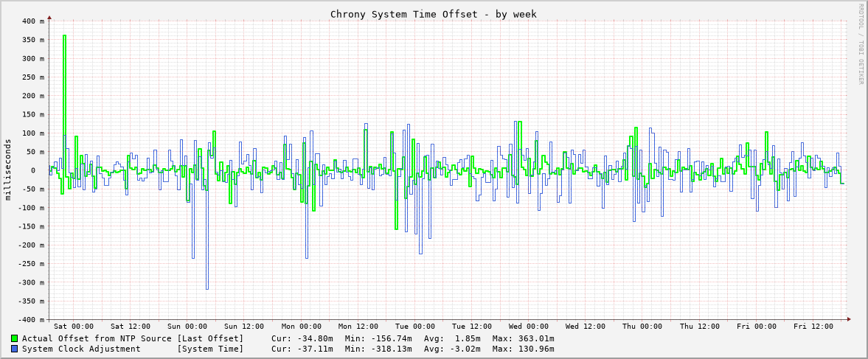This screenshot has height=359, width=868.
Task: Click the "Sun 12:00" x-axis label
Action: coord(244,327)
